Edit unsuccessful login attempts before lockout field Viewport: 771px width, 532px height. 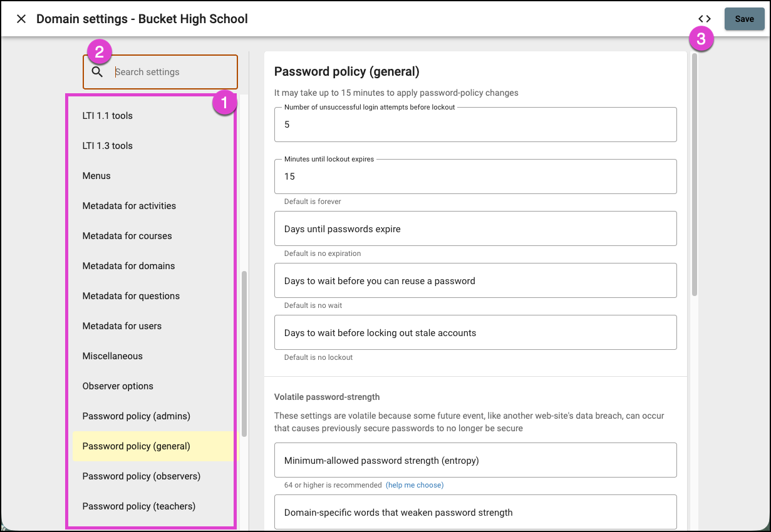[475, 125]
